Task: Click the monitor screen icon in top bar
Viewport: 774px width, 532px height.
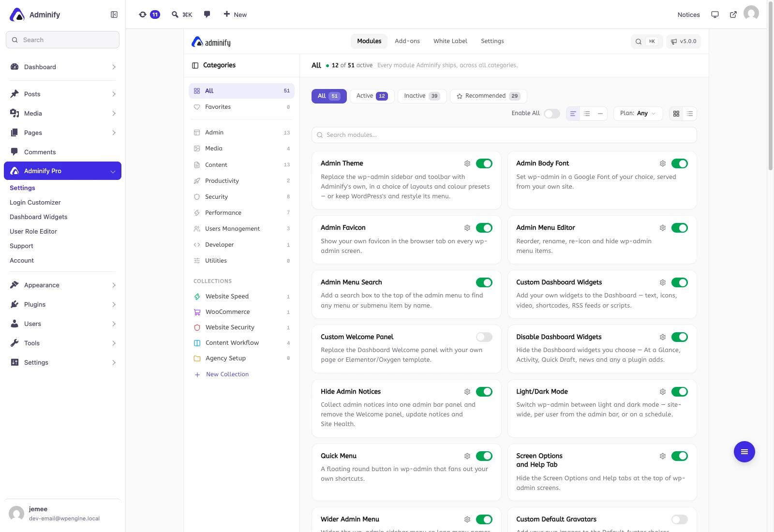Action: click(715, 15)
